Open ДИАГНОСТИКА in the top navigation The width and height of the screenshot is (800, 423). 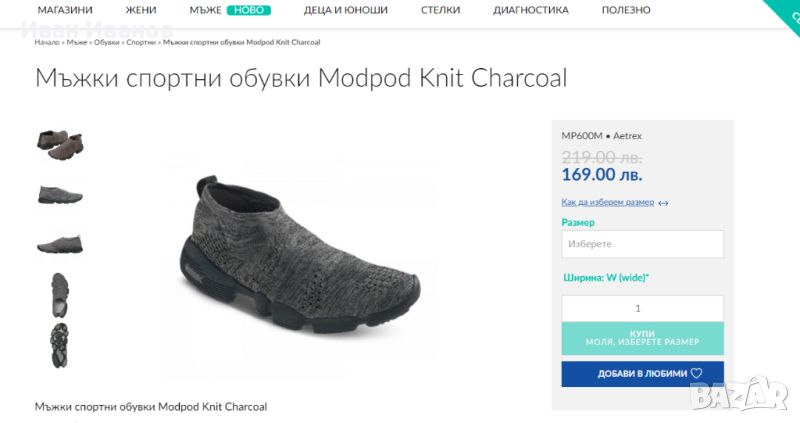click(x=531, y=10)
